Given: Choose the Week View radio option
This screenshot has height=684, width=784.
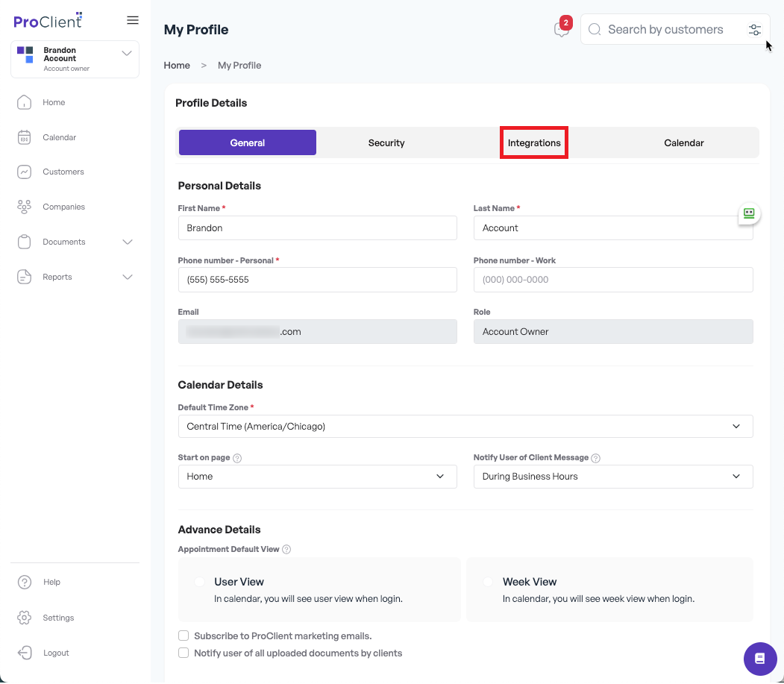Looking at the screenshot, I should coord(488,582).
